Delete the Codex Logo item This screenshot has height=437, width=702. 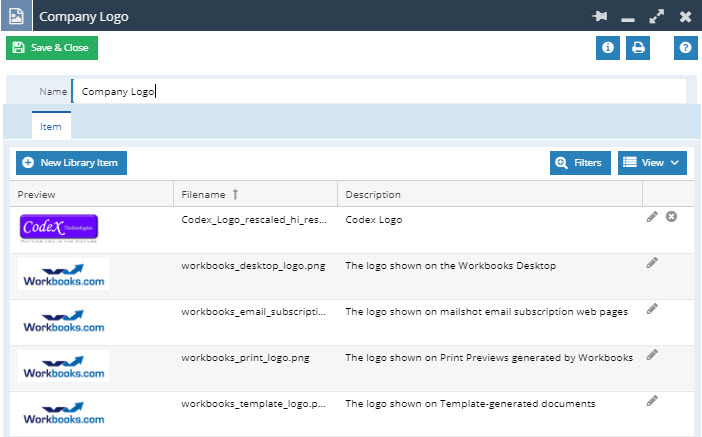coord(671,217)
